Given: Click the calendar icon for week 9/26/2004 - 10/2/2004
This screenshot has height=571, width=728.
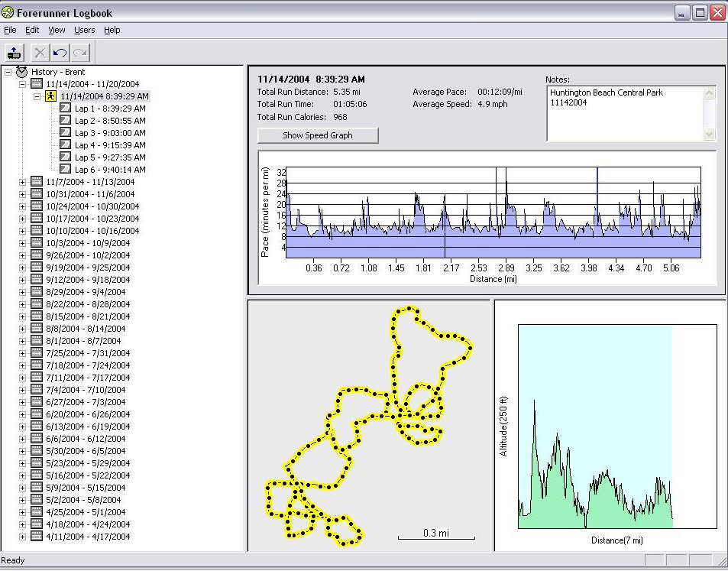Looking at the screenshot, I should point(36,255).
